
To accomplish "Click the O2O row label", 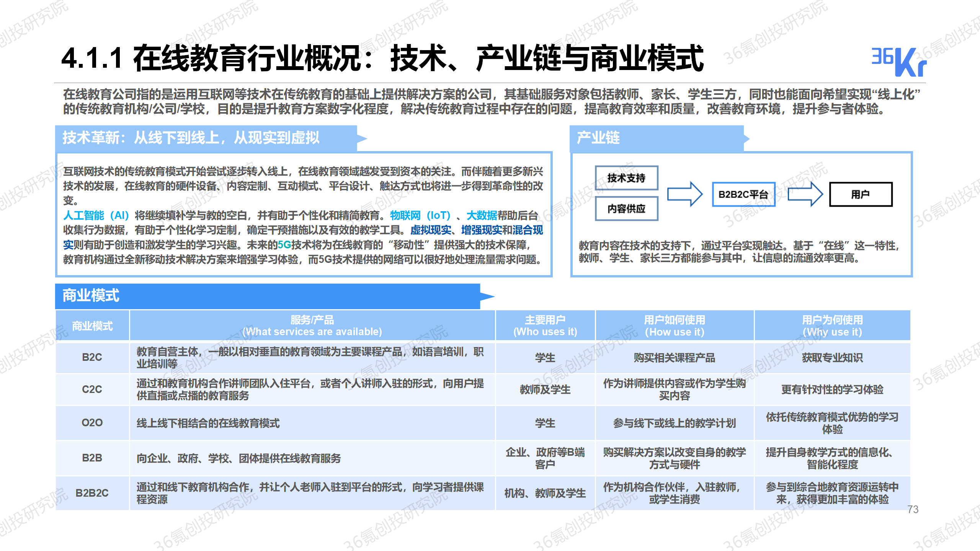I will [92, 423].
